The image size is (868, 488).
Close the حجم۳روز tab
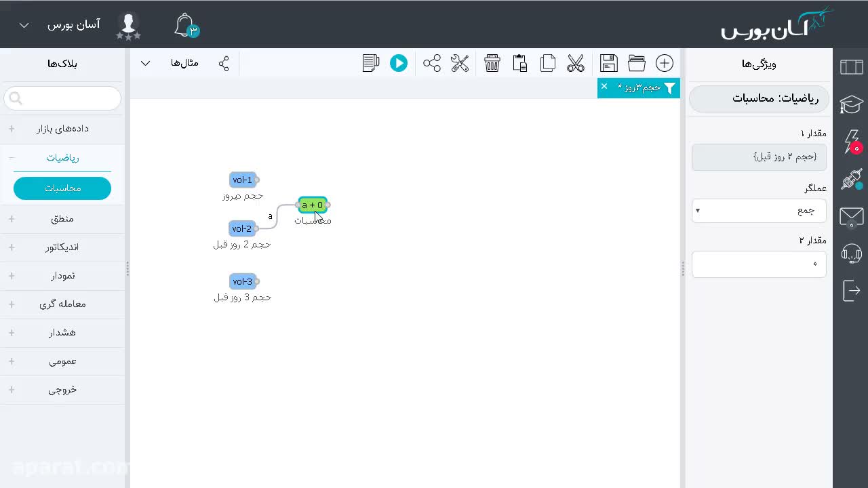click(604, 87)
